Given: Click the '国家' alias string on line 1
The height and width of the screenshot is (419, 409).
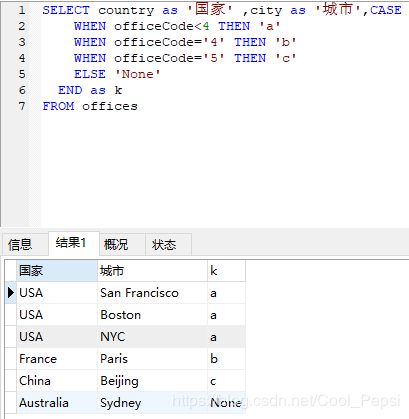Looking at the screenshot, I should [x=210, y=9].
